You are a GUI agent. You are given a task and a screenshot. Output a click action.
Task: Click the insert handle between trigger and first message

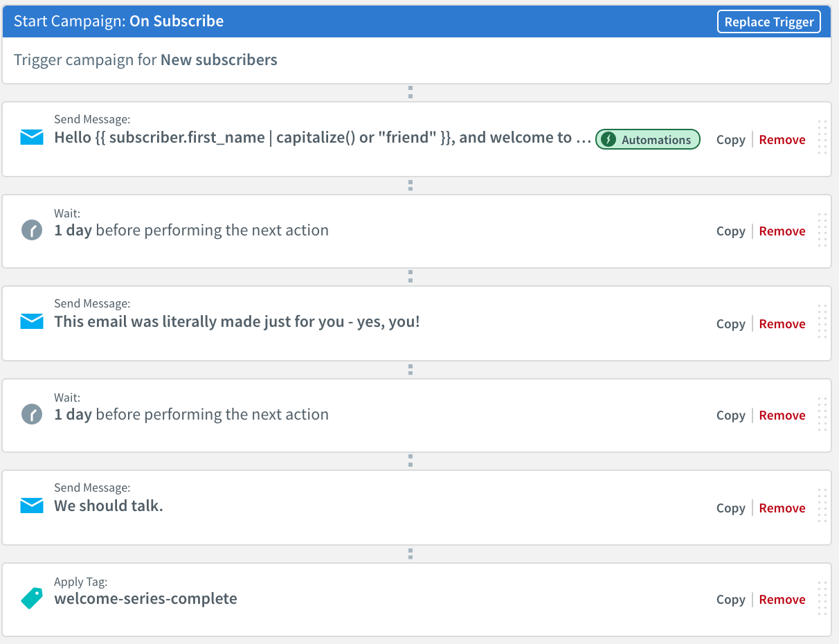pos(411,91)
